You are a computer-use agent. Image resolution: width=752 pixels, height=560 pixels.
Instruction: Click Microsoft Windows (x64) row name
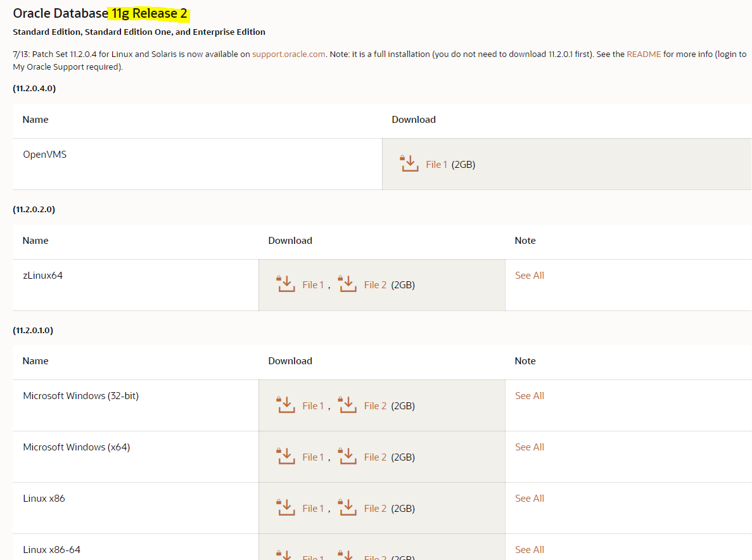[x=76, y=447]
